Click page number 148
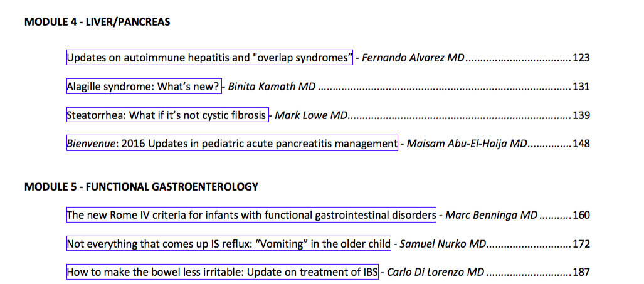644x284 pixels. click(581, 144)
